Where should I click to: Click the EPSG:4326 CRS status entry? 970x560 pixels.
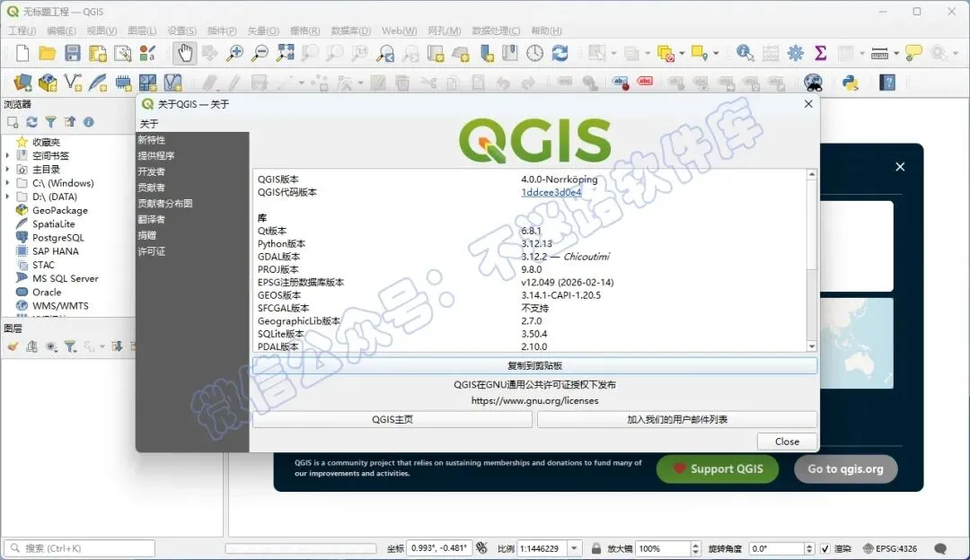889,548
